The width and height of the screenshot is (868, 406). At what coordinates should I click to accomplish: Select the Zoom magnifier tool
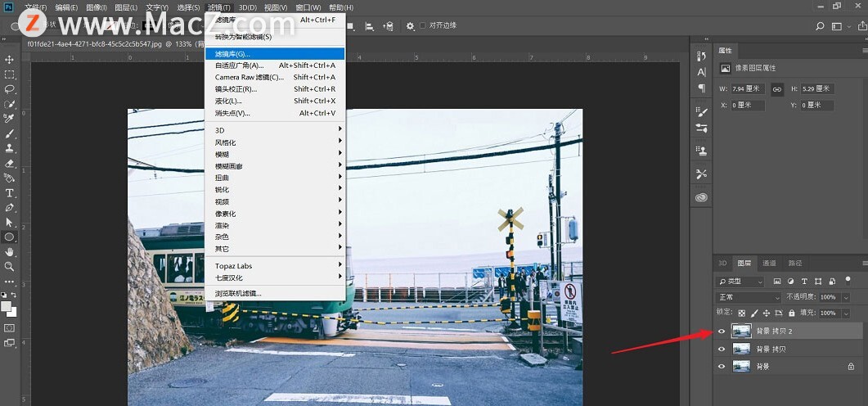[10, 266]
